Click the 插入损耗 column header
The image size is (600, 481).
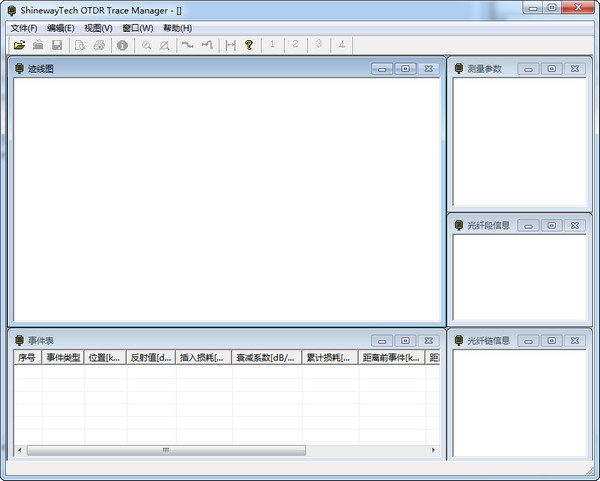203,357
